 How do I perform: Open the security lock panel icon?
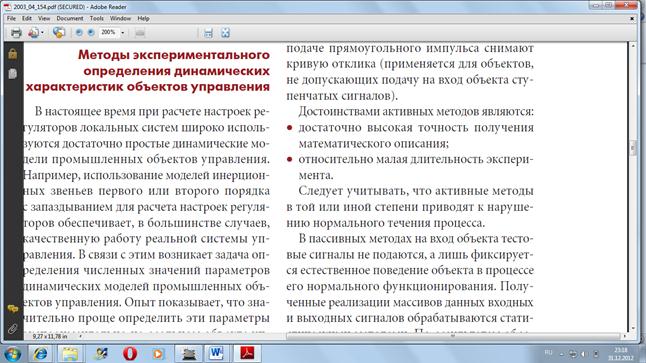(x=13, y=54)
